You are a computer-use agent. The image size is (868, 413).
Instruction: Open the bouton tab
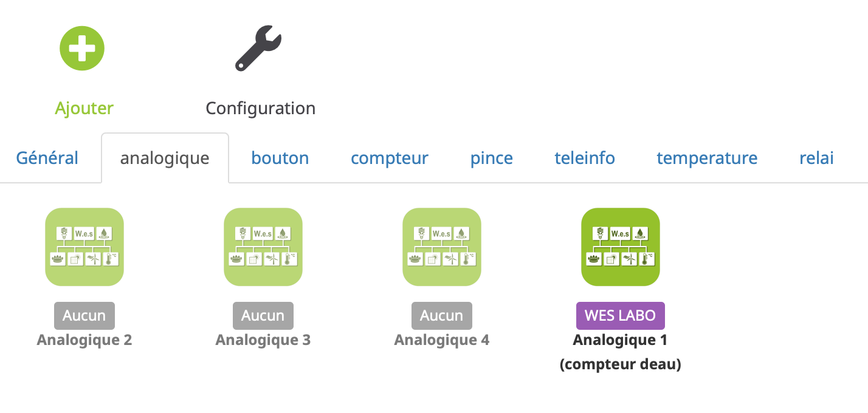pos(280,158)
